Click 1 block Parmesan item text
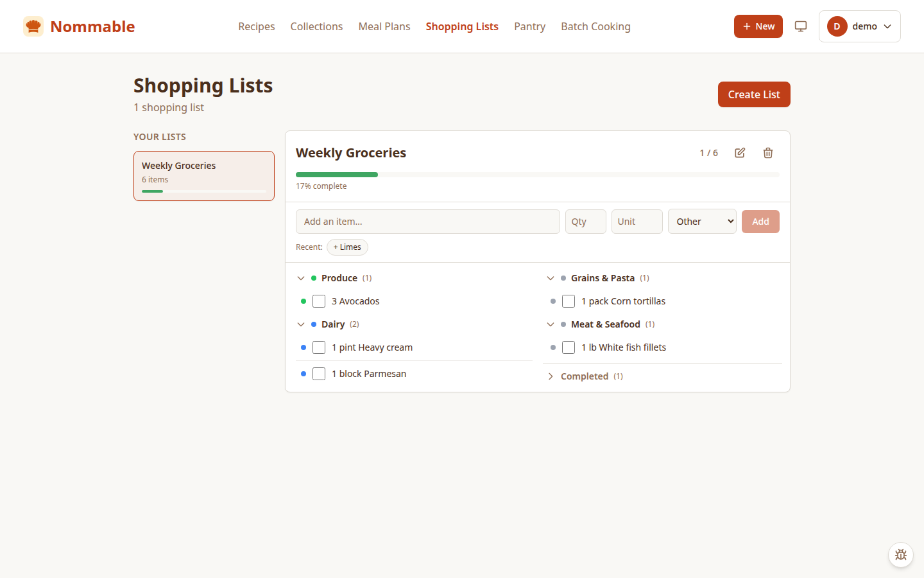Image resolution: width=924 pixels, height=578 pixels. coord(369,374)
